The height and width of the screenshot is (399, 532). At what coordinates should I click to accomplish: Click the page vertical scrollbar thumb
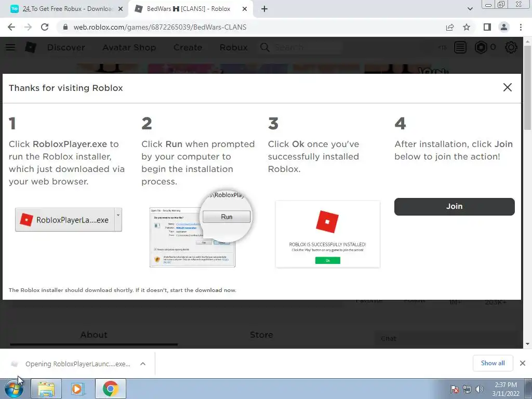[x=527, y=87]
